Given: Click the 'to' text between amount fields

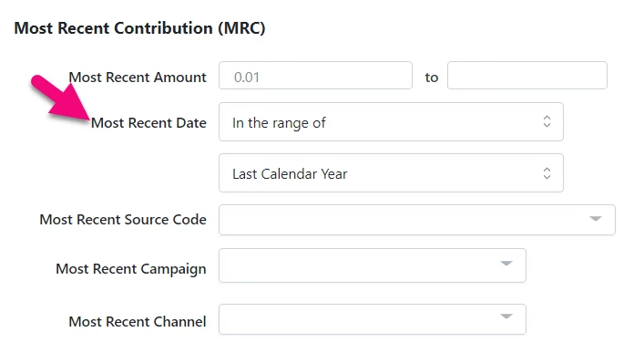Looking at the screenshot, I should 432,78.
